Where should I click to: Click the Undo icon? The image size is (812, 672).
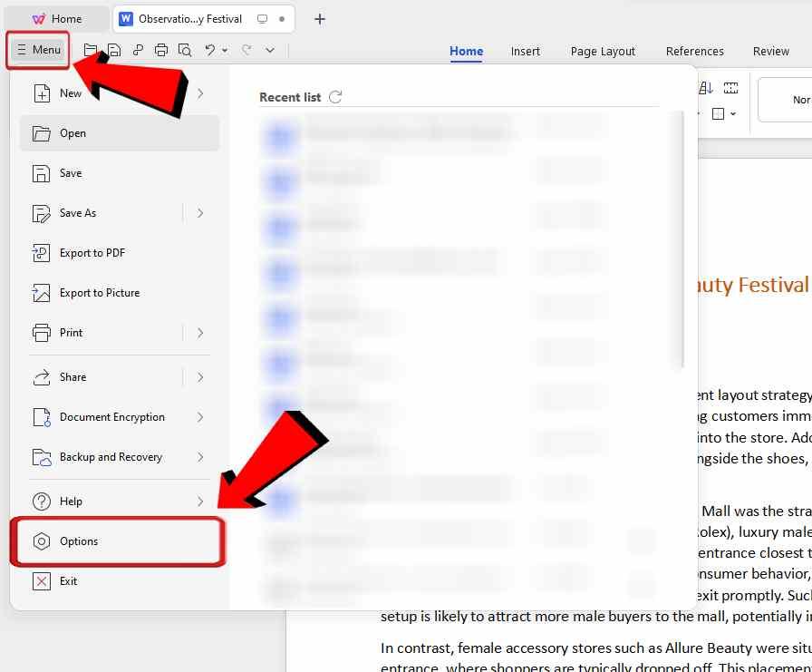pyautogui.click(x=210, y=50)
